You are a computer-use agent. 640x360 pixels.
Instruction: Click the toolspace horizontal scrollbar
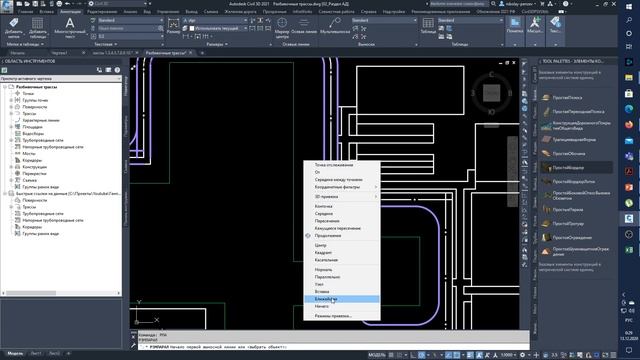pyautogui.click(x=61, y=293)
